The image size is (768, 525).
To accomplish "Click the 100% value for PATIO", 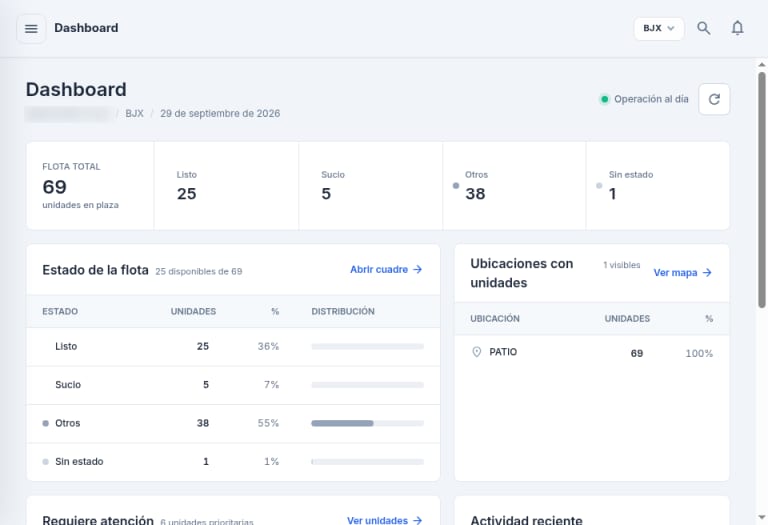I will [x=699, y=354].
